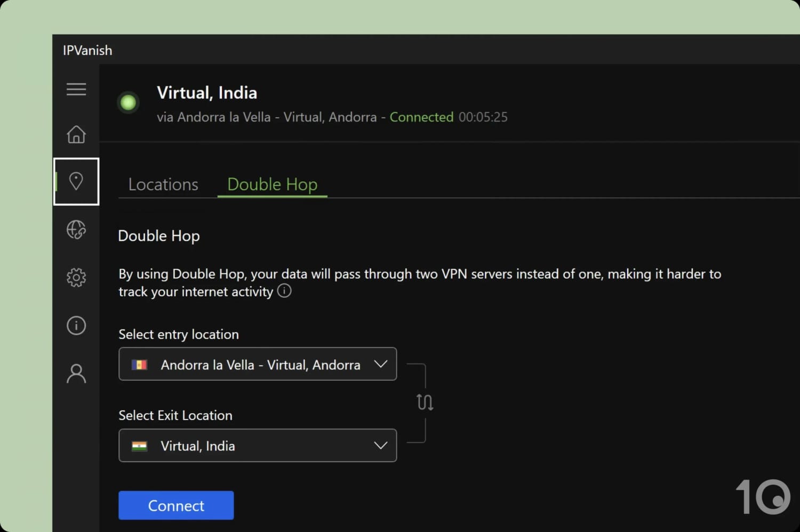This screenshot has height=532, width=800.
Task: Switch to the Locations tab
Action: click(163, 184)
